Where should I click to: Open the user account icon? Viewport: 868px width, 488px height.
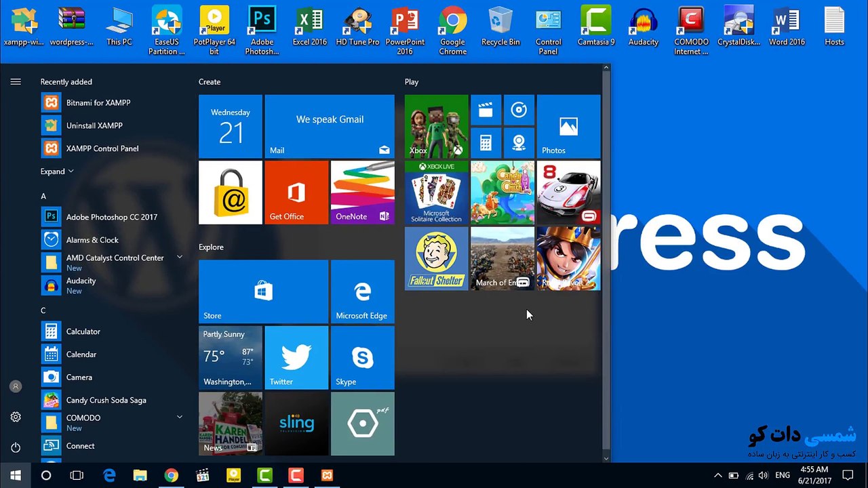click(16, 386)
